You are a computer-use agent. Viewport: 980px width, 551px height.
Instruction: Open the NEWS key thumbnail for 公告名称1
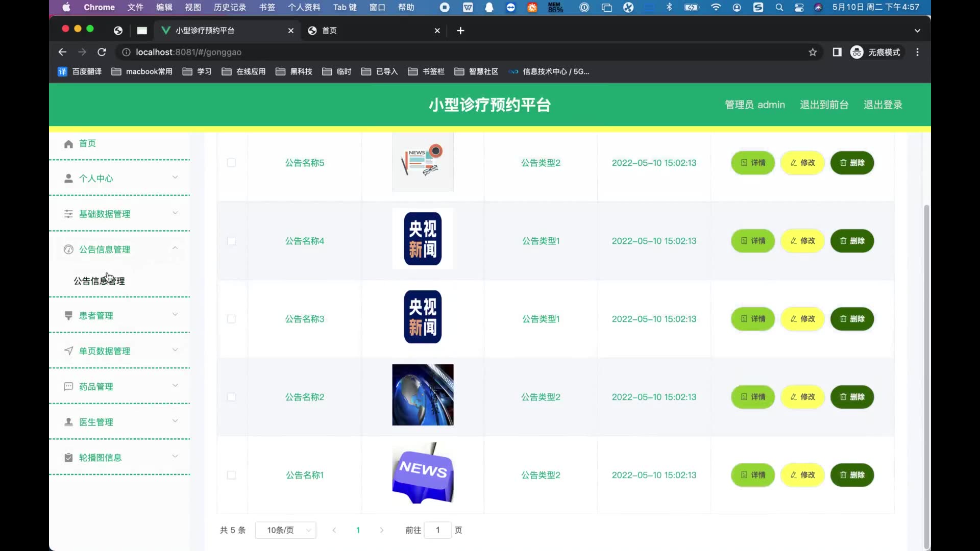(423, 473)
